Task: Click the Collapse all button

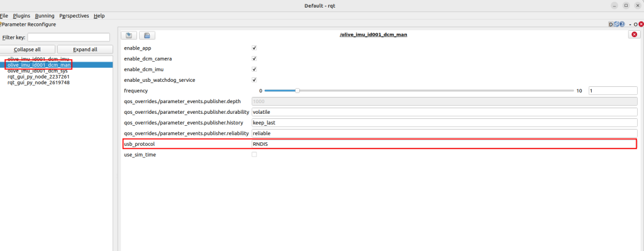Action: pos(28,49)
